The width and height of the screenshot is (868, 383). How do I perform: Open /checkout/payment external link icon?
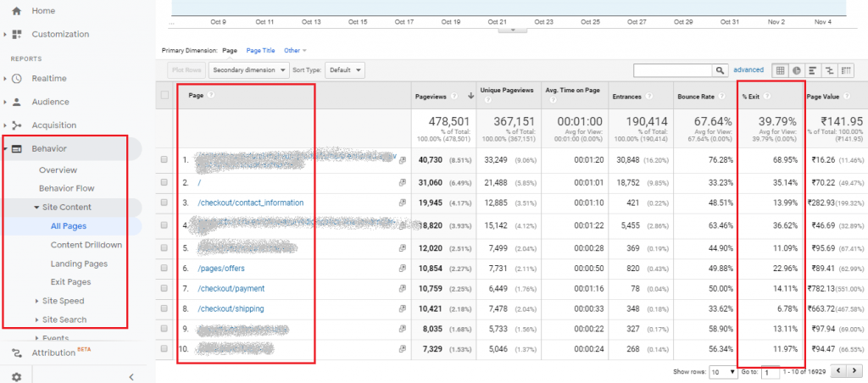pos(403,289)
